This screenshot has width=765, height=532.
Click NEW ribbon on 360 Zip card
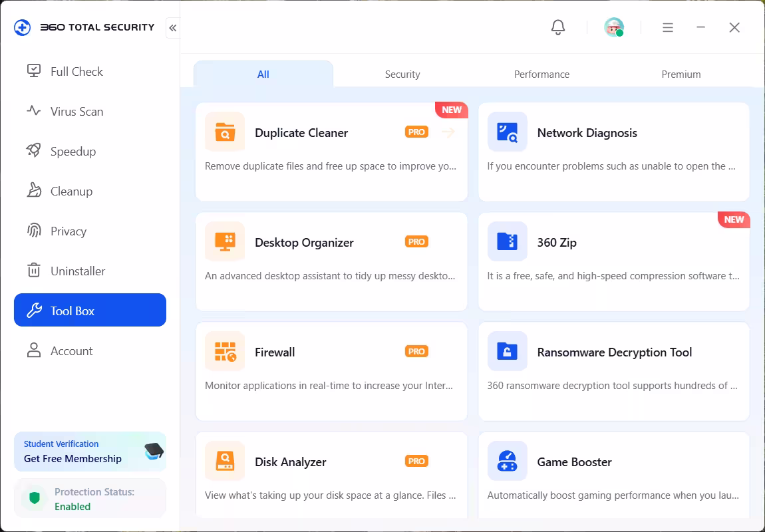[x=734, y=219]
